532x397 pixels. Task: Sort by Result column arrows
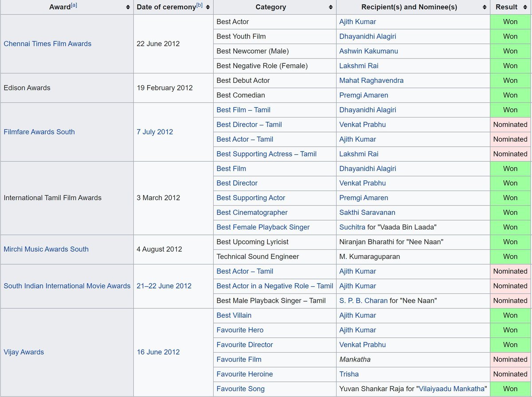click(x=525, y=7)
